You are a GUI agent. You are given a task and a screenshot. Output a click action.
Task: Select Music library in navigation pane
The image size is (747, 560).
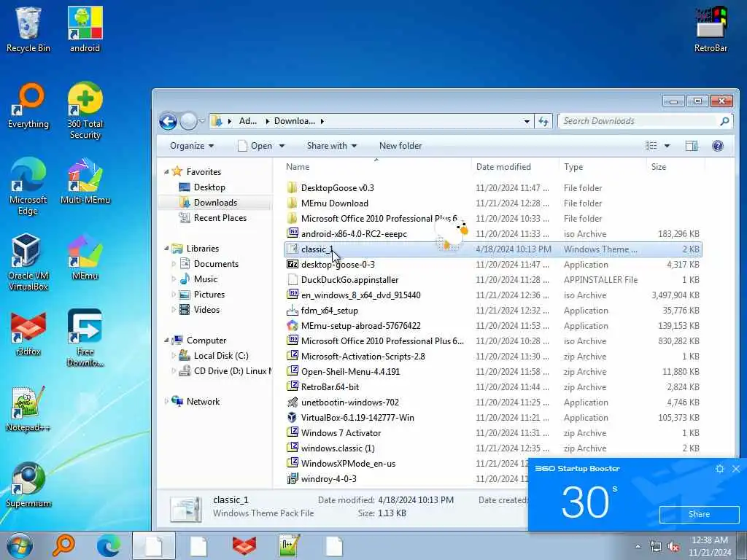coord(198,279)
